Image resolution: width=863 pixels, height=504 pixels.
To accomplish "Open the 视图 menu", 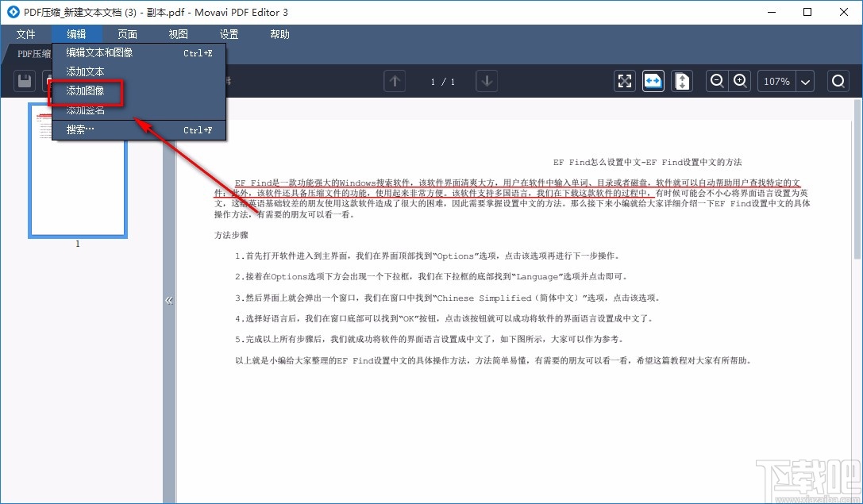I will [178, 34].
